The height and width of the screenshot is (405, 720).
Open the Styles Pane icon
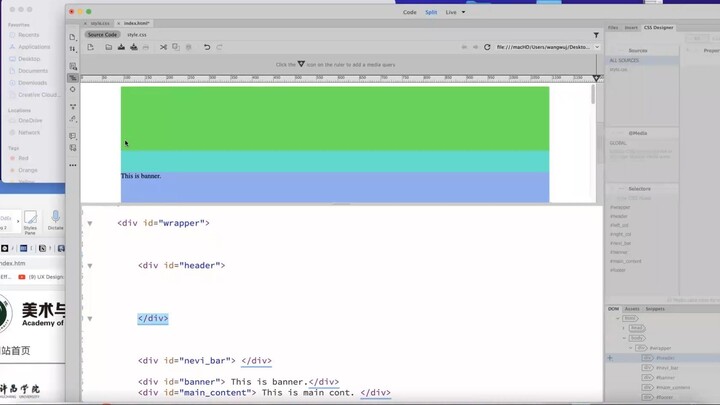30,219
